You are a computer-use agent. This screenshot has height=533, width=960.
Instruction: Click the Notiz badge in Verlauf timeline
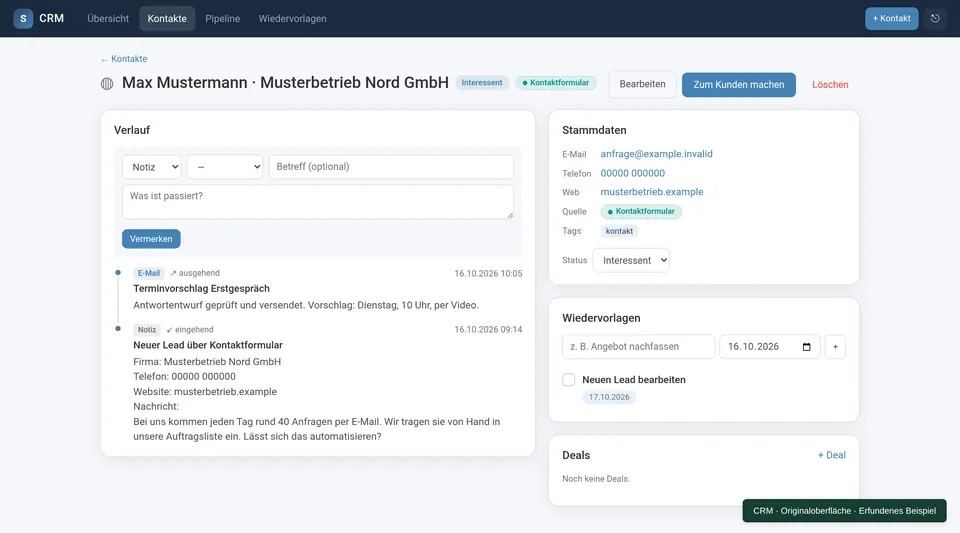click(x=147, y=330)
